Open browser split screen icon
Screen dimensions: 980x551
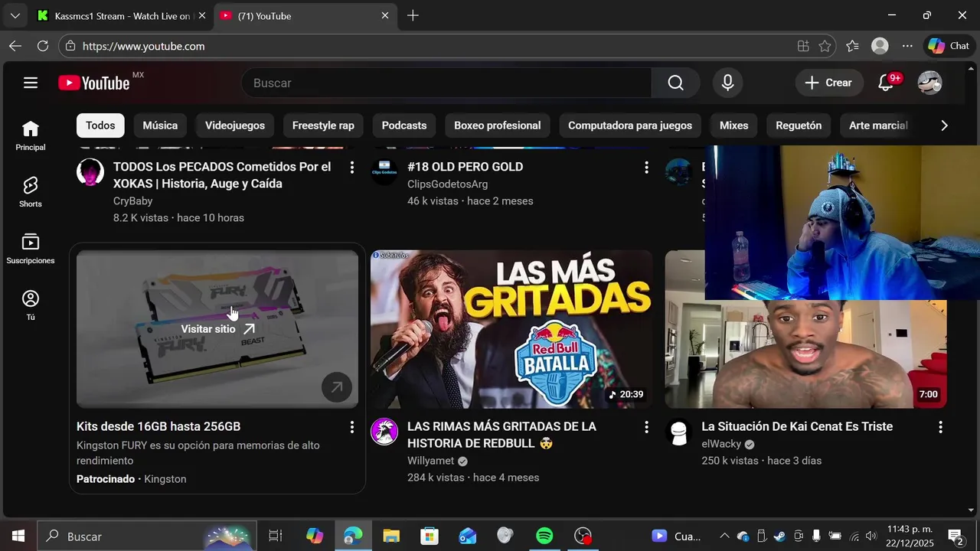pos(803,46)
